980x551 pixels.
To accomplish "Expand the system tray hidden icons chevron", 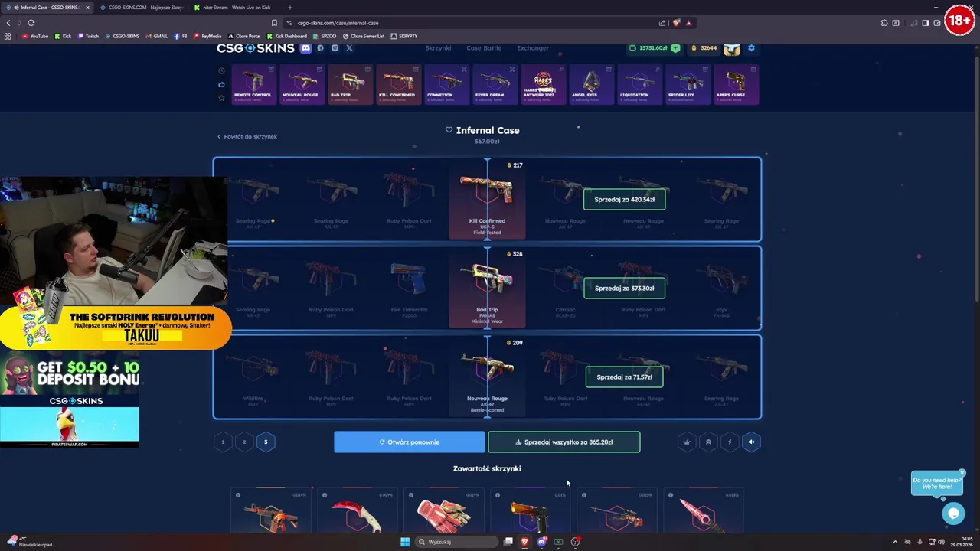I will coord(895,542).
